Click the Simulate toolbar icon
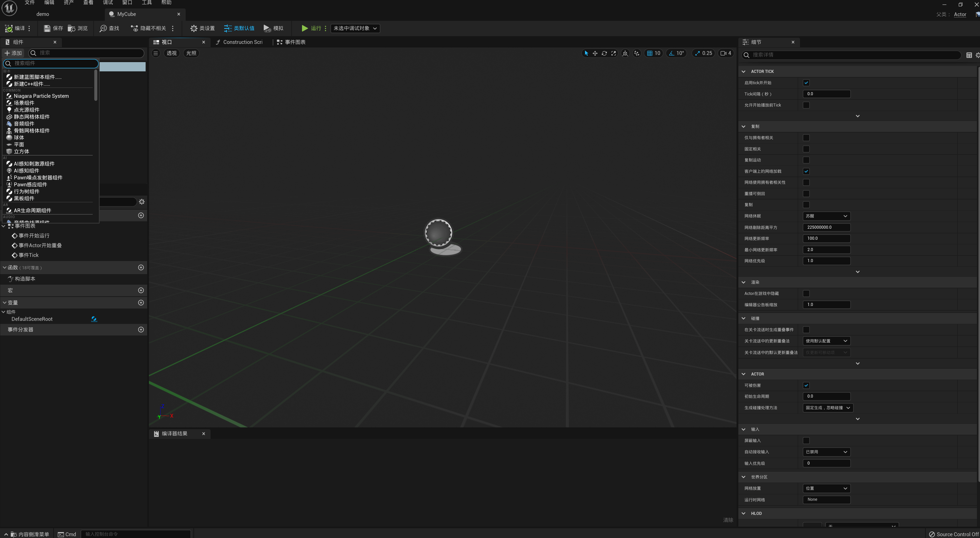 267,28
